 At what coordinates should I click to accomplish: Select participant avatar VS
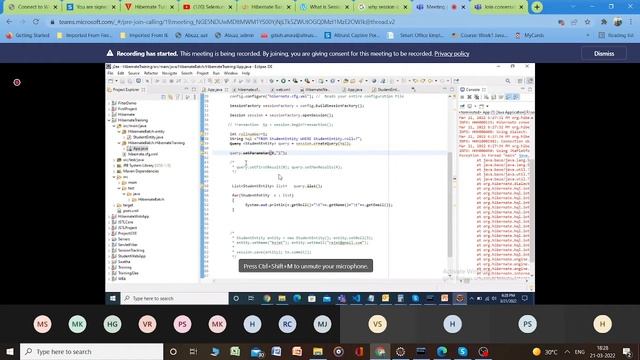click(x=377, y=324)
